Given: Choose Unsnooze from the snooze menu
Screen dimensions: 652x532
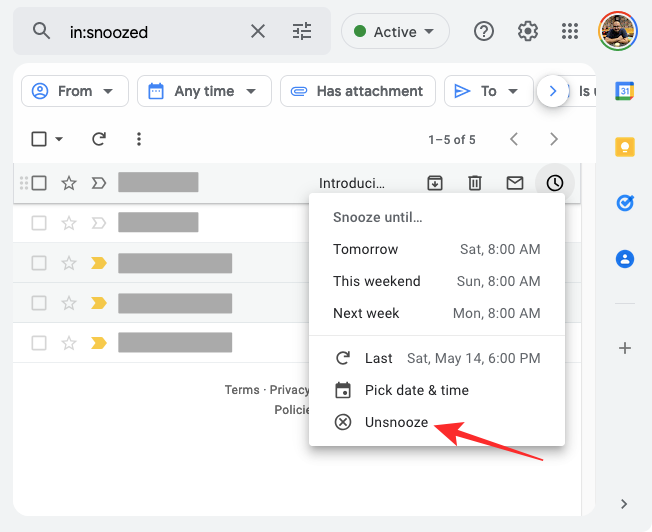Looking at the screenshot, I should pos(396,422).
